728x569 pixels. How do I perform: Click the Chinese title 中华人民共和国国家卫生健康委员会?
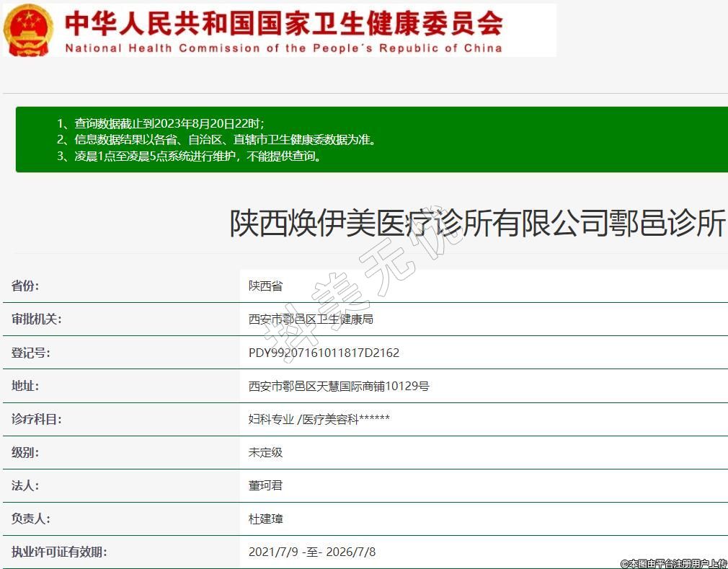tap(283, 23)
